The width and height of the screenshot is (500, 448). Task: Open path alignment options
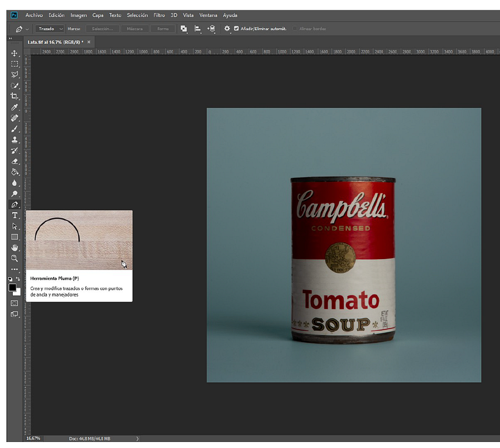[x=198, y=29]
